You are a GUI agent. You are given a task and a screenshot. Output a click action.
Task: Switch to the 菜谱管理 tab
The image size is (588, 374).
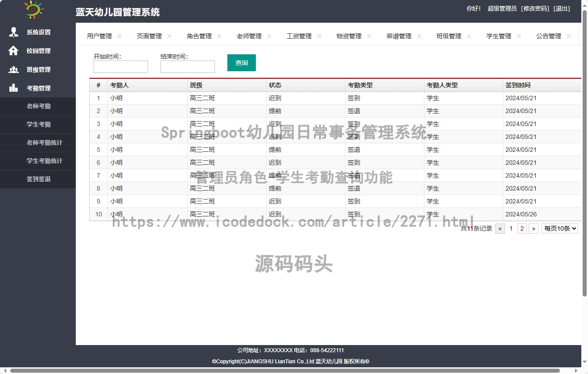click(x=399, y=37)
